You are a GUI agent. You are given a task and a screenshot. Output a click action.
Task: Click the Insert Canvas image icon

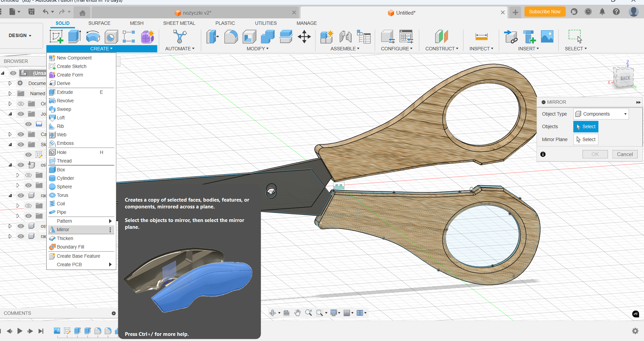pyautogui.click(x=547, y=37)
